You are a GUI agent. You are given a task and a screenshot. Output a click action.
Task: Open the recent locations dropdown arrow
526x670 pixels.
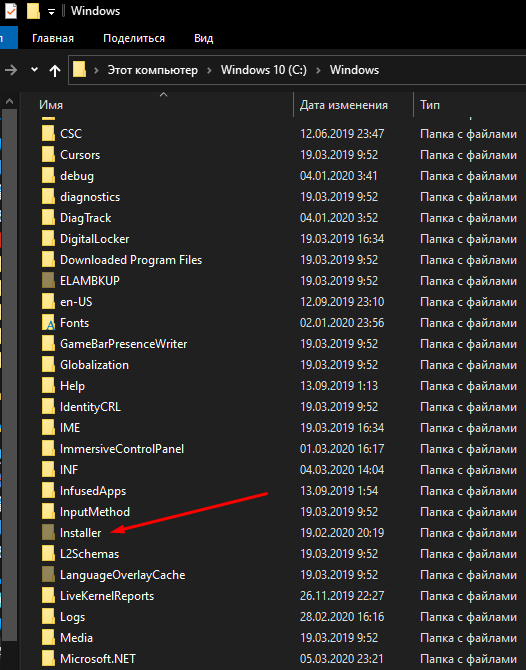click(35, 70)
